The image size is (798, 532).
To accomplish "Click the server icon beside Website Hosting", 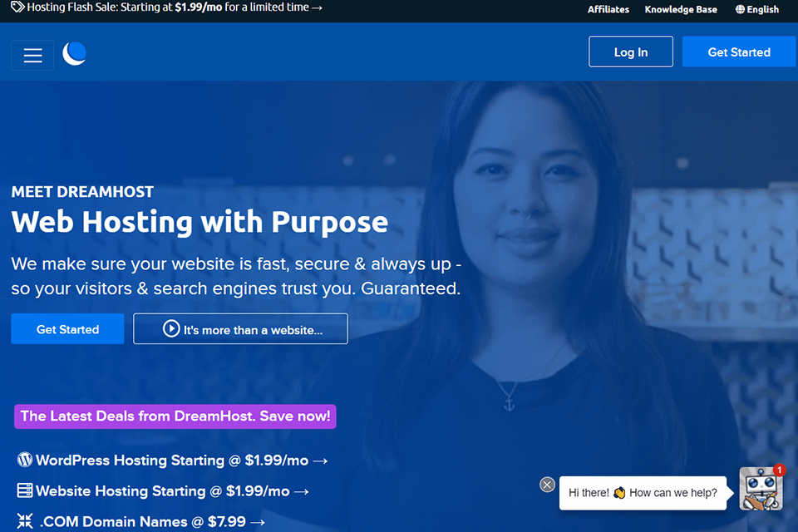I will pos(24,490).
